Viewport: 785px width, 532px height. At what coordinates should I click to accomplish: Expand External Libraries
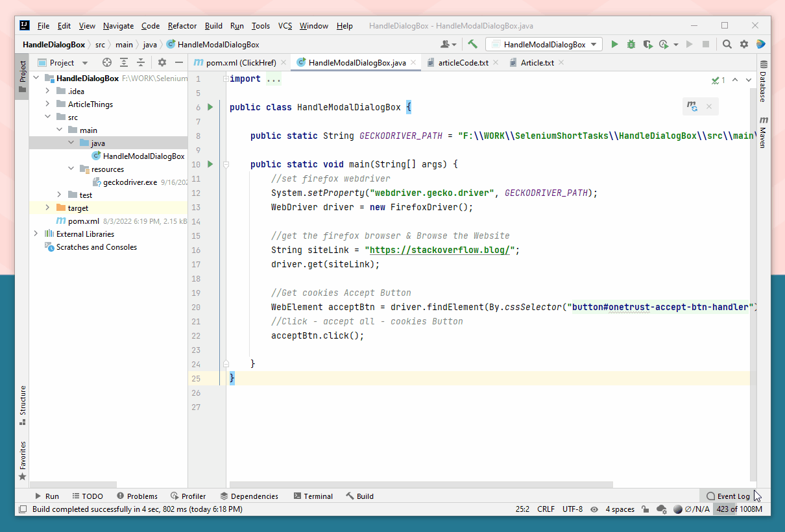click(x=36, y=234)
